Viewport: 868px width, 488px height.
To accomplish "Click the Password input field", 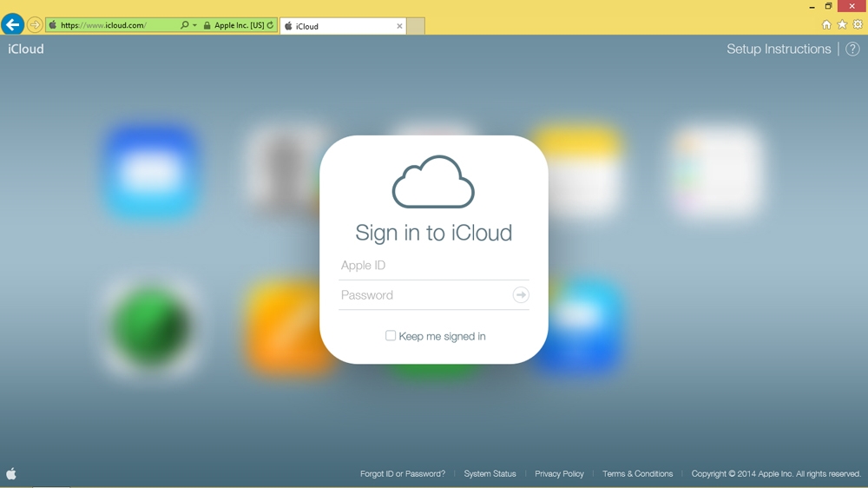I will [x=424, y=294].
